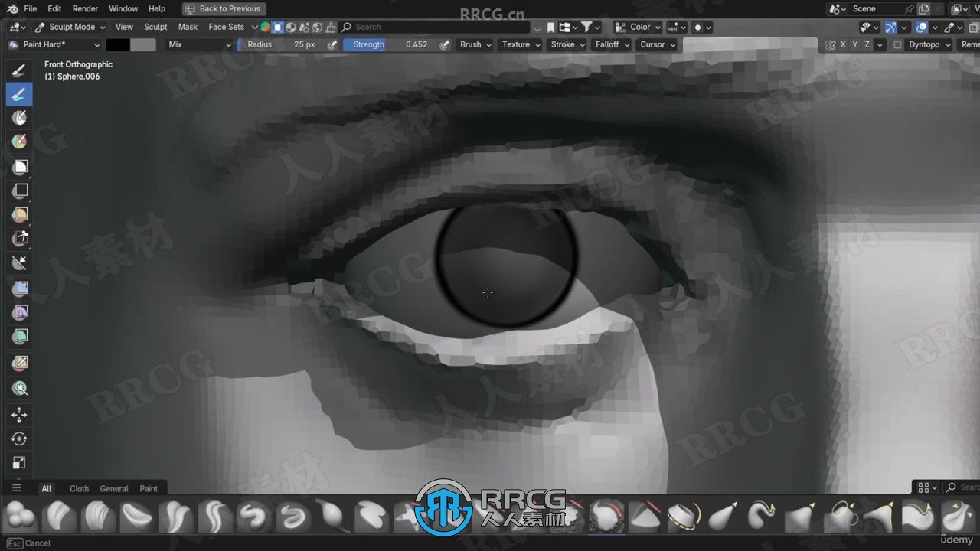The height and width of the screenshot is (551, 980).
Task: Open the Sculpt header menu
Action: [155, 27]
